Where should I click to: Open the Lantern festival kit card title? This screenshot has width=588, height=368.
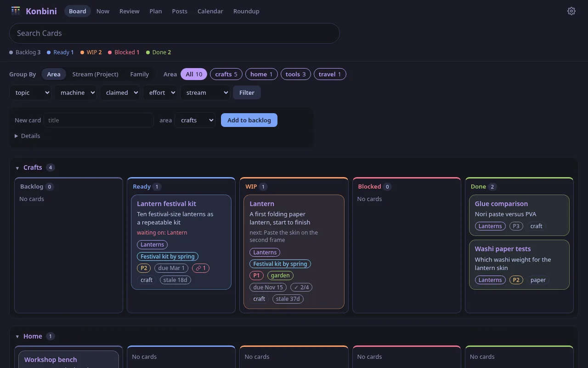167,204
